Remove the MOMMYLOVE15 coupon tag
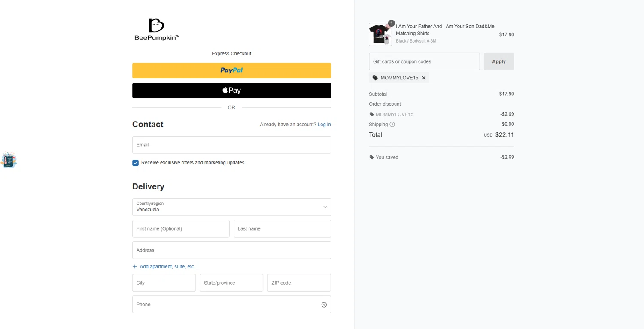This screenshot has height=329, width=644. 424,78
